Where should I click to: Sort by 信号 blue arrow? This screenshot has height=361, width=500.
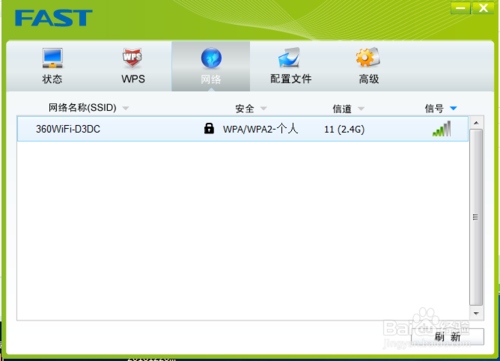tap(453, 108)
